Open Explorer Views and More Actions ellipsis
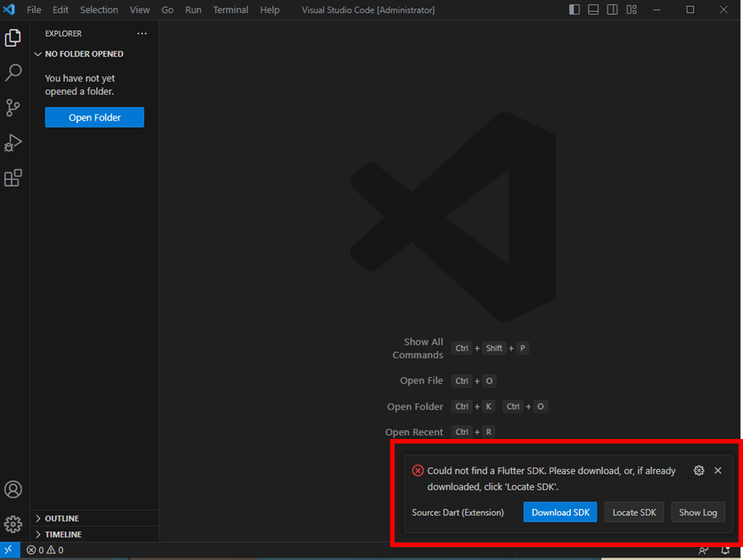Image resolution: width=743 pixels, height=560 pixels. tap(142, 33)
